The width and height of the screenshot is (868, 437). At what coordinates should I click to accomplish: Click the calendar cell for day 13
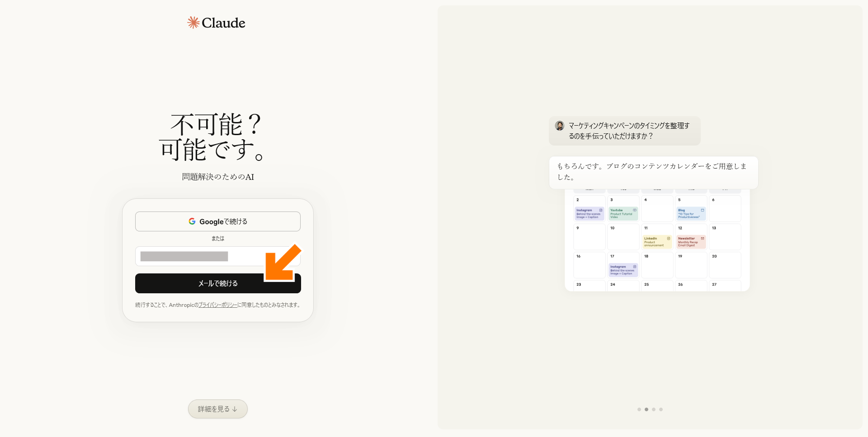[725, 237]
